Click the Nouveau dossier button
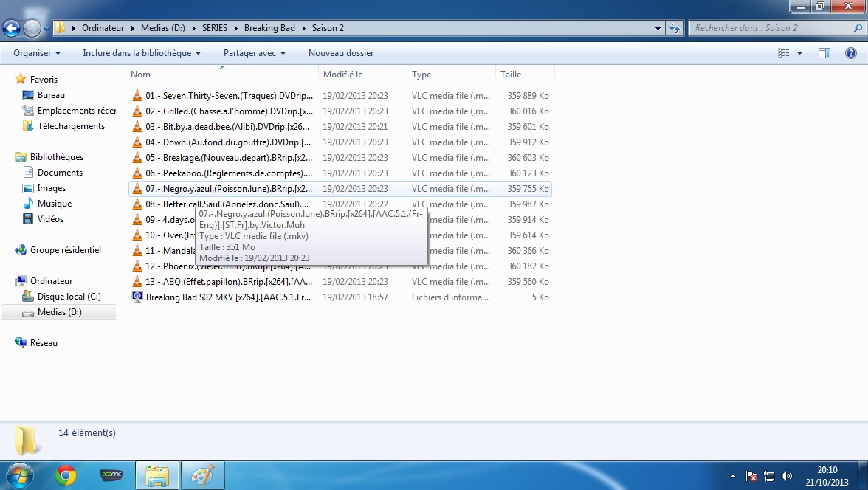Viewport: 868px width, 490px height. [x=341, y=53]
